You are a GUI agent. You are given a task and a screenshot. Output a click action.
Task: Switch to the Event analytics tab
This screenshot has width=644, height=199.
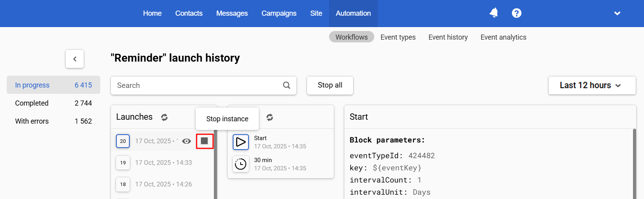[503, 37]
